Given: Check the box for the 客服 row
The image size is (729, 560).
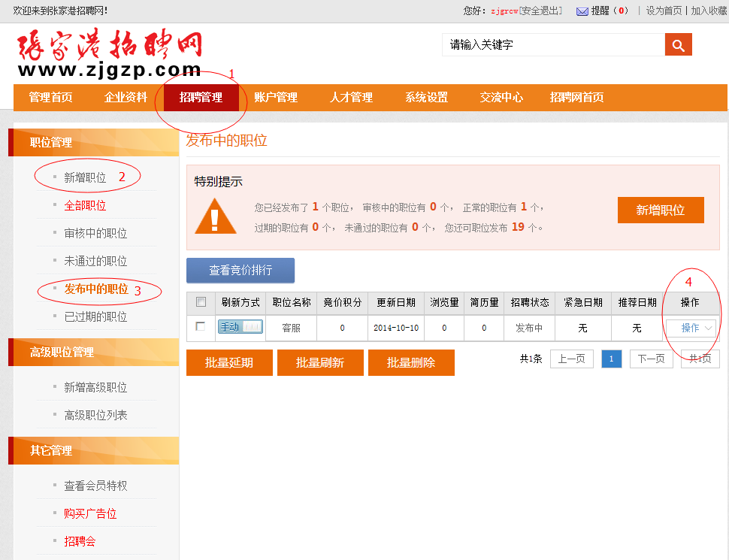Looking at the screenshot, I should (x=201, y=326).
